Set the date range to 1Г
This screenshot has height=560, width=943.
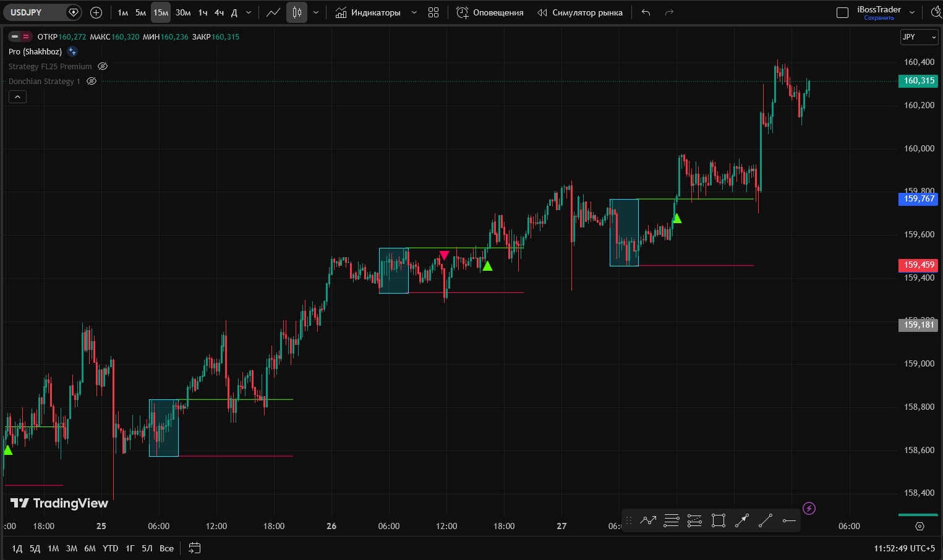click(130, 548)
